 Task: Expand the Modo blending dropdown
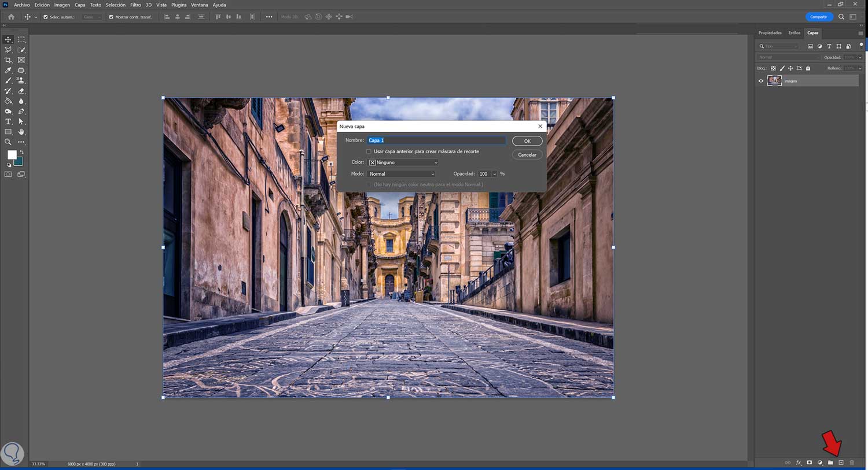(x=402, y=174)
